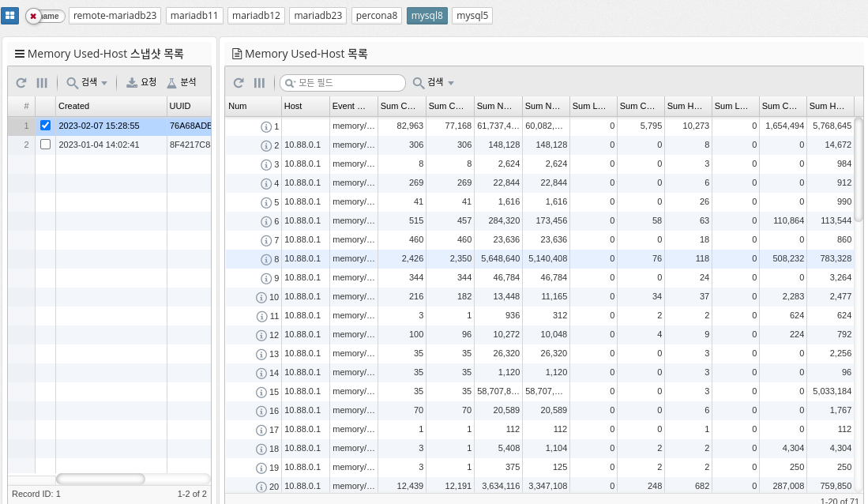Check the 2023-01-04 14:02:41 snapshot checkbox
The height and width of the screenshot is (504, 868).
[x=45, y=145]
